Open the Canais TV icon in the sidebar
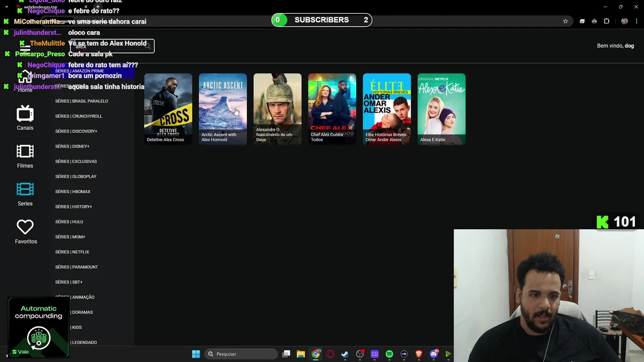644x362 pixels. coord(25,114)
